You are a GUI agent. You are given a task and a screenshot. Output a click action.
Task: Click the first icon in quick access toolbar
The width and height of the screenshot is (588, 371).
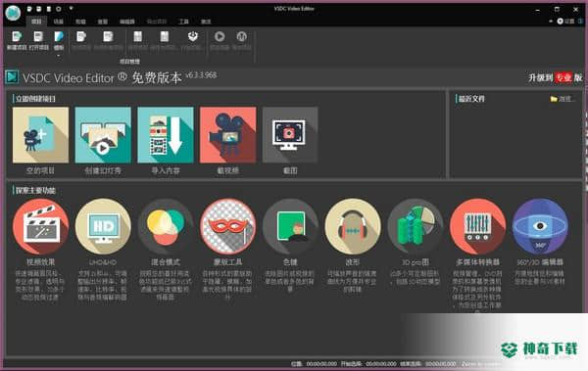point(29,9)
